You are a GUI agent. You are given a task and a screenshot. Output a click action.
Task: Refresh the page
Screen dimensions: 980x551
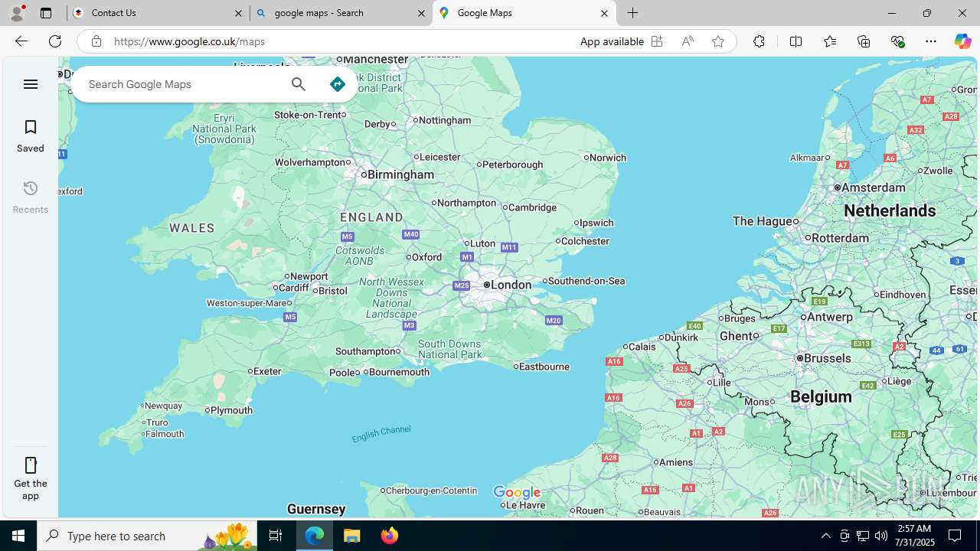[55, 41]
